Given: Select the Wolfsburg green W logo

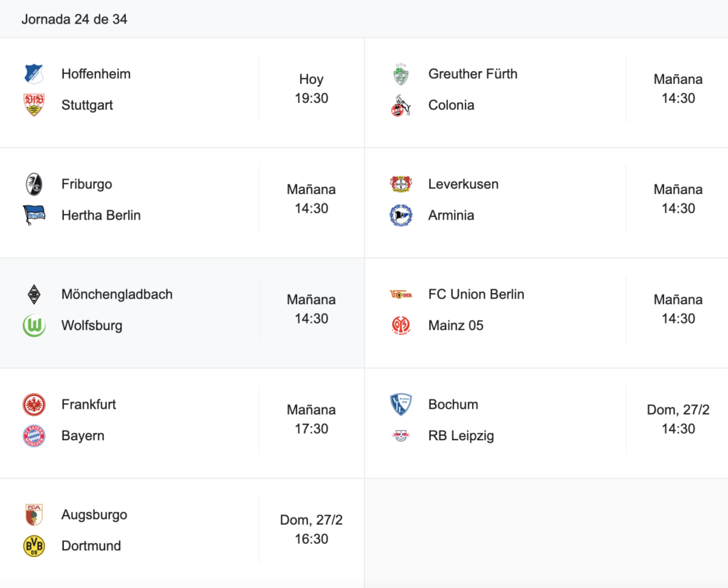Looking at the screenshot, I should (x=34, y=326).
